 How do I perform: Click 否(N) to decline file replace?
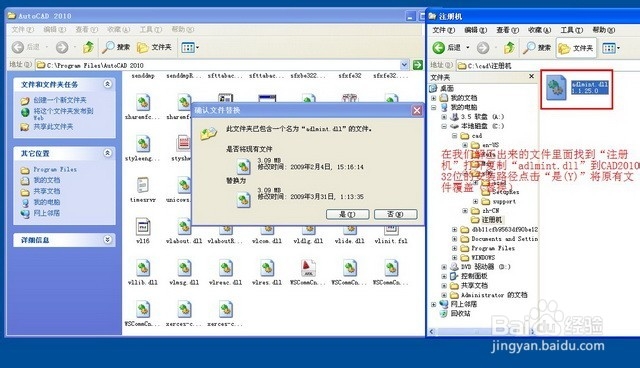(x=396, y=214)
